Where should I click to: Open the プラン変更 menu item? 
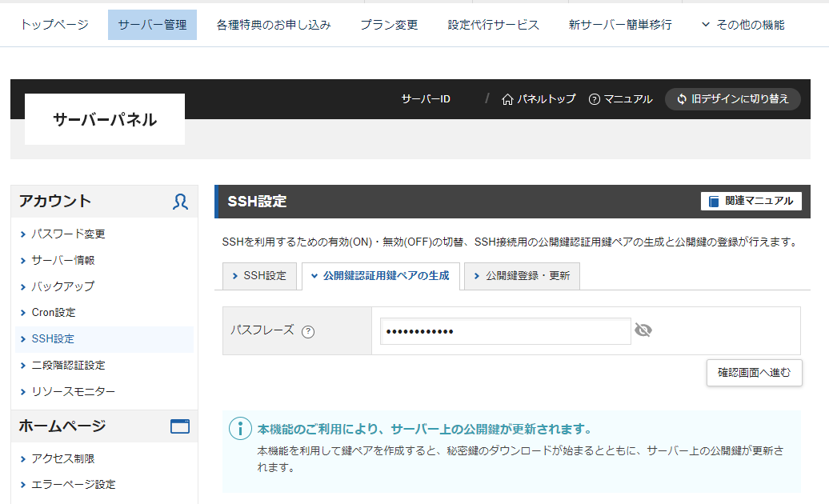point(388,25)
